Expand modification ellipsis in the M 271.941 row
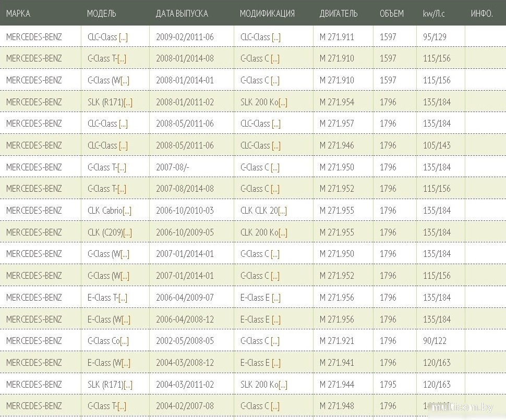Screen dimensions: 506x420 [x=276, y=363]
